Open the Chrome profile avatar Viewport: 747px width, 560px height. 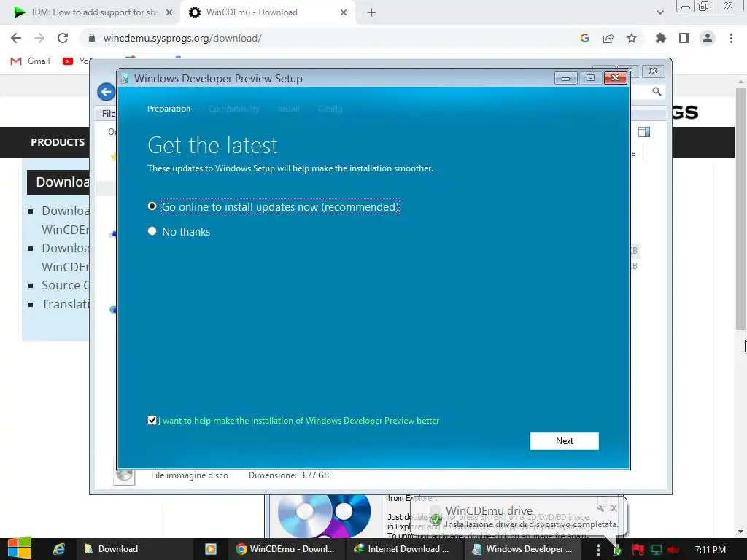[708, 38]
